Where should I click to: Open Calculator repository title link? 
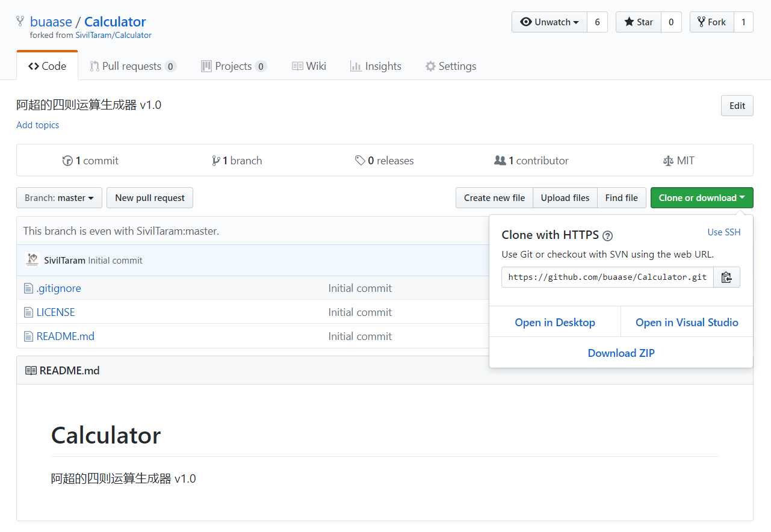pos(115,22)
